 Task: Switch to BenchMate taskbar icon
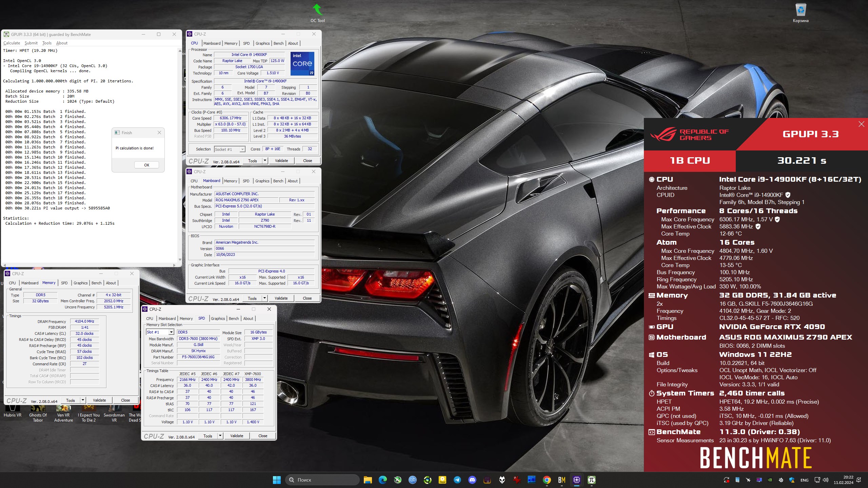(561, 480)
